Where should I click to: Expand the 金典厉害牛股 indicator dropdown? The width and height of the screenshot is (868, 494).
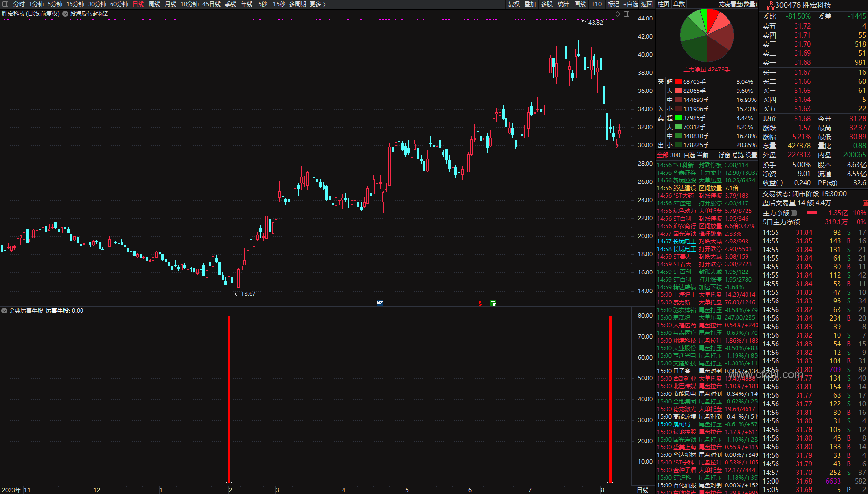[4, 311]
